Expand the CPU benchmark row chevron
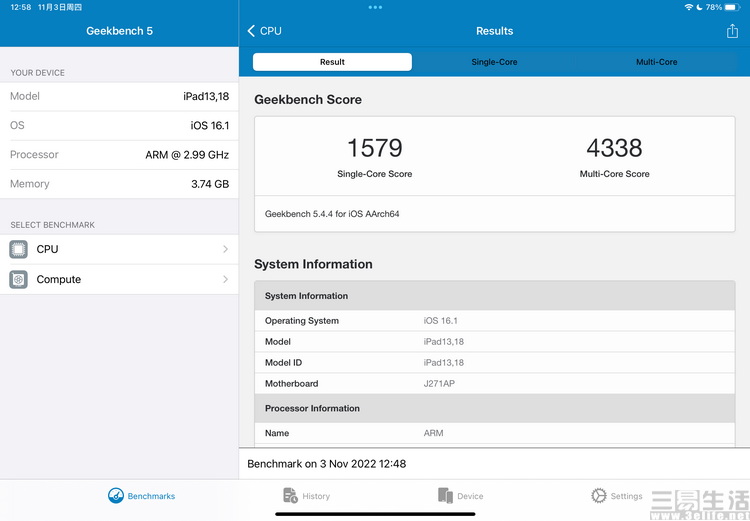 click(x=225, y=249)
